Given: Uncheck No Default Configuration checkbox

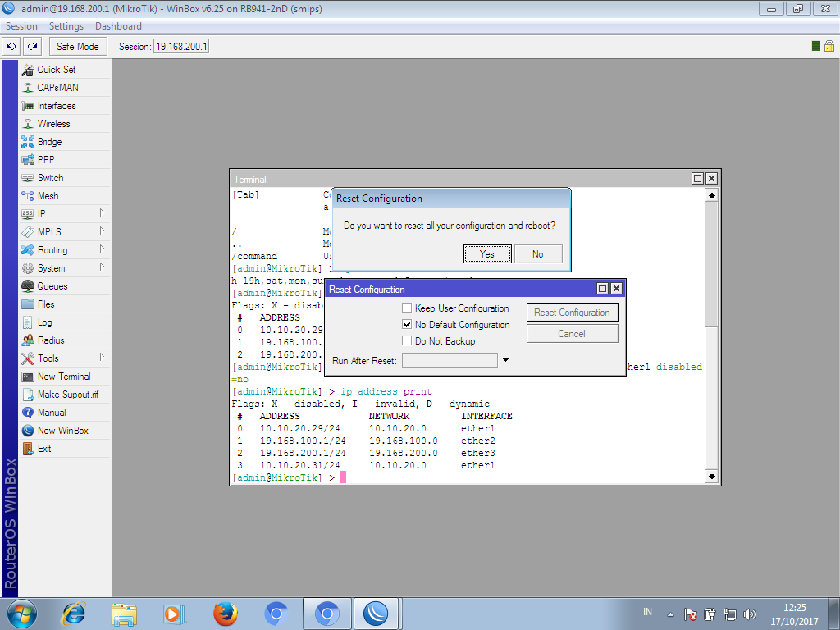Looking at the screenshot, I should [407, 325].
